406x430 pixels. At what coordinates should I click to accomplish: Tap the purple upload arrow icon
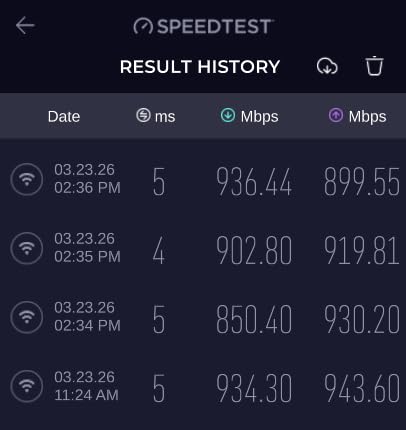[x=336, y=115]
